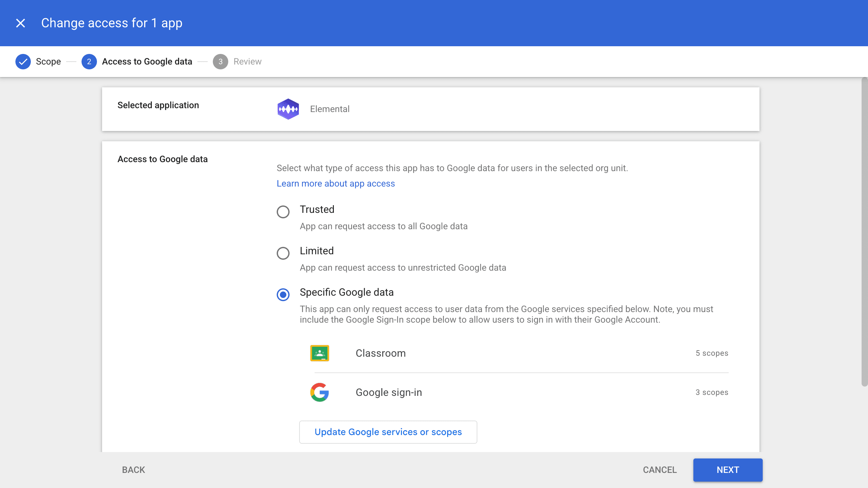
Task: Close the Change access dialog with X
Action: [21, 23]
